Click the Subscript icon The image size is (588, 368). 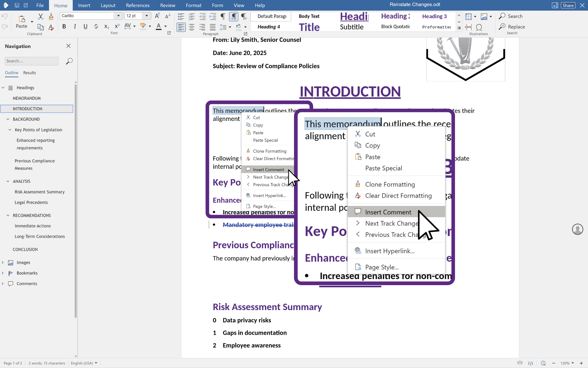click(x=107, y=27)
